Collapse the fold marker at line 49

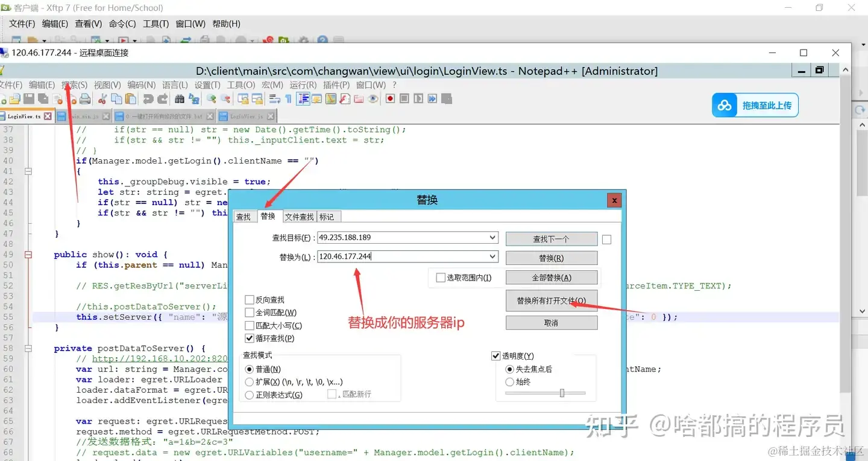(x=28, y=255)
